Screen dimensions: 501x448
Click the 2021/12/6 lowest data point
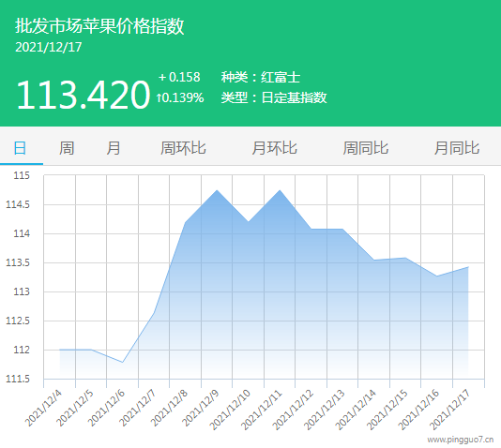click(x=122, y=362)
